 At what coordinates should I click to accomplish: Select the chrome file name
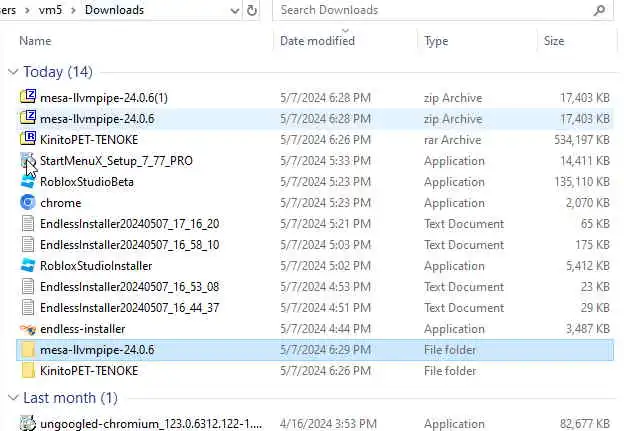pos(60,203)
